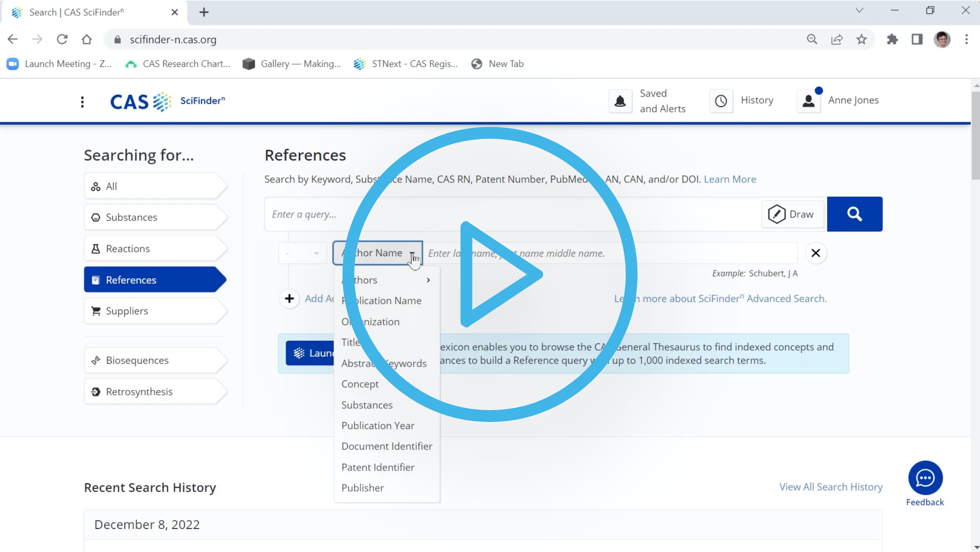
Task: Run the search with magnifier button
Action: tap(854, 214)
